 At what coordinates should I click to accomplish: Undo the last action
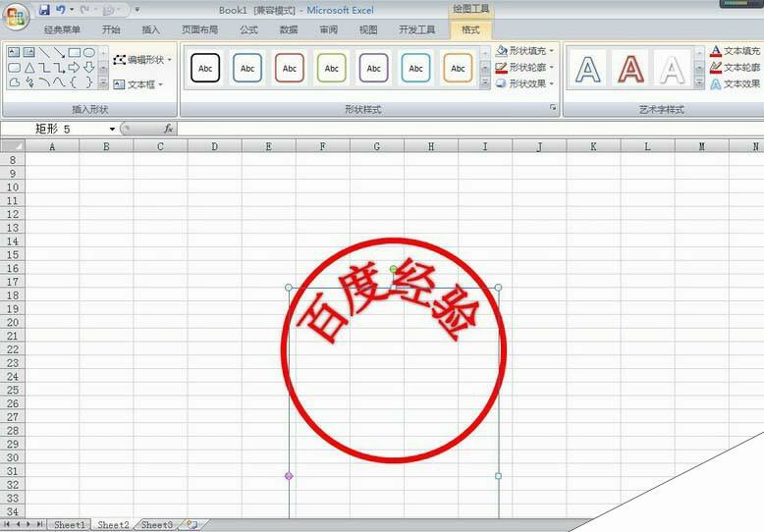point(61,10)
